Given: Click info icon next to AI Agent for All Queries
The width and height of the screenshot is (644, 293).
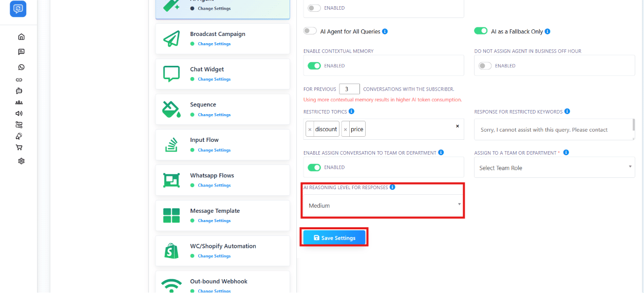Looking at the screenshot, I should [x=385, y=31].
